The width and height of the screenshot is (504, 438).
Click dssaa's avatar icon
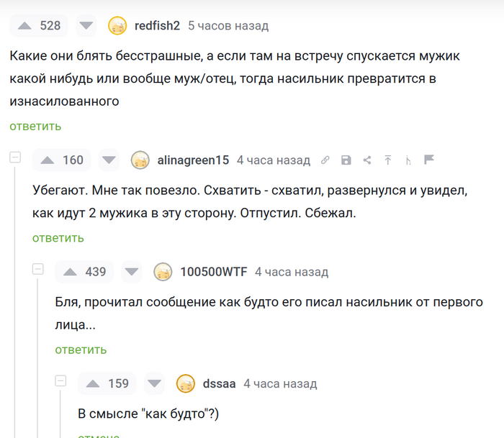[186, 383]
